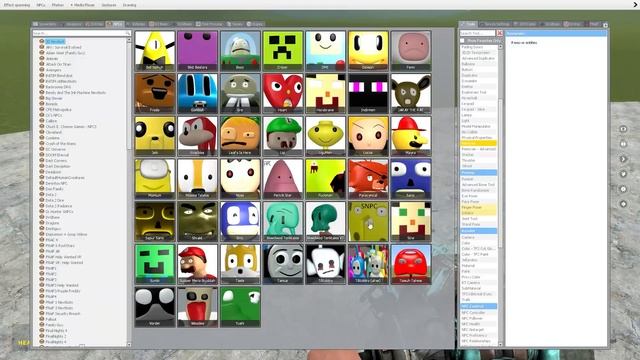This screenshot has width=640, height=360.
Task: Click the NPC category search field
Action: tap(82, 33)
